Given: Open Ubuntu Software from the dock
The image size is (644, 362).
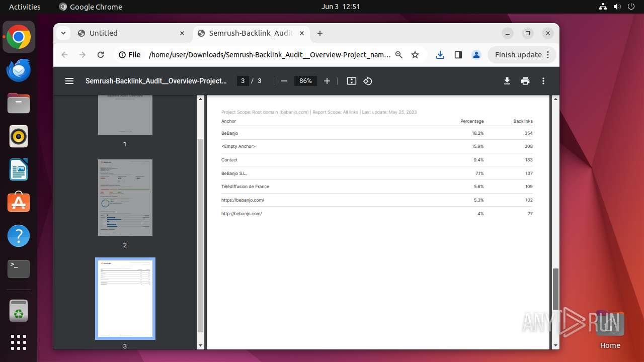Looking at the screenshot, I should (x=19, y=203).
